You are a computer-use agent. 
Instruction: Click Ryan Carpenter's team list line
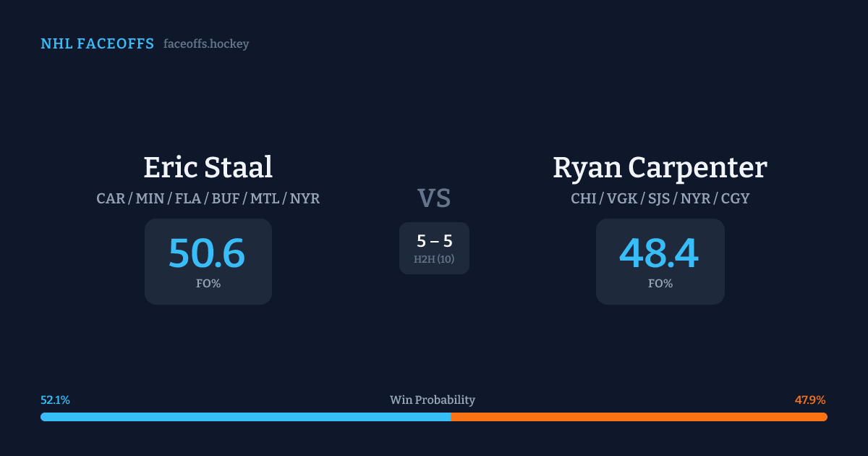point(660,198)
